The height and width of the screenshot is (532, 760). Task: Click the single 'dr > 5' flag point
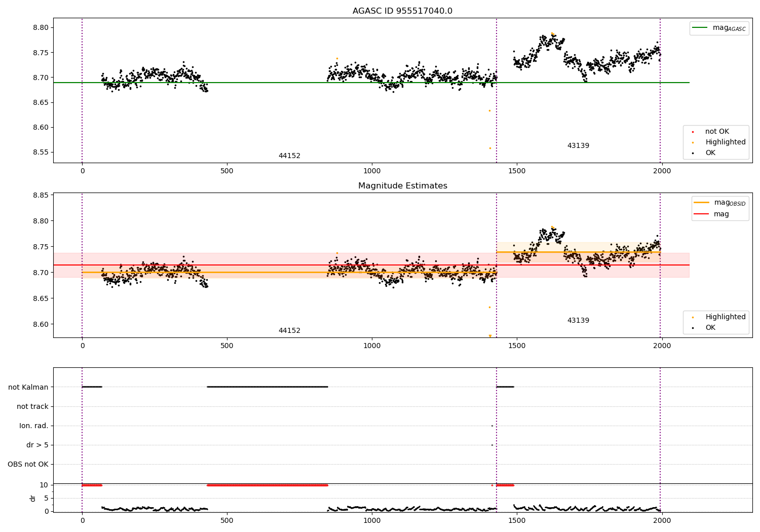492,445
